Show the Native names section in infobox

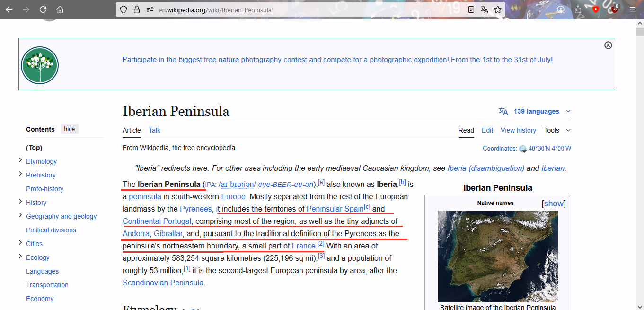[x=554, y=204]
